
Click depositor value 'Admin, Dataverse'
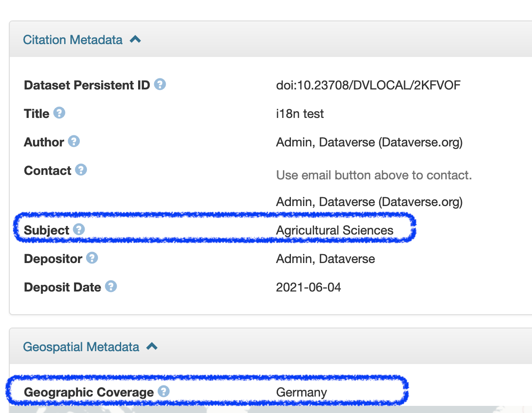pos(325,259)
